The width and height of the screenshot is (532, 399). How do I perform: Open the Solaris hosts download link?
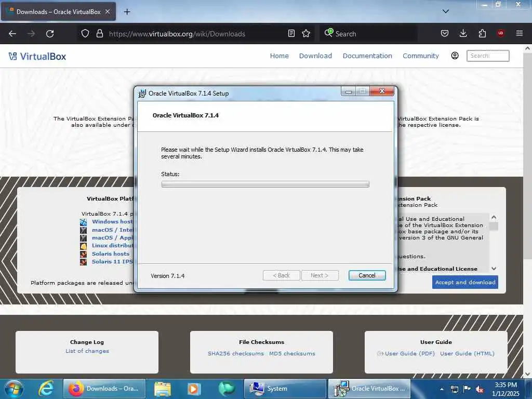pyautogui.click(x=111, y=254)
